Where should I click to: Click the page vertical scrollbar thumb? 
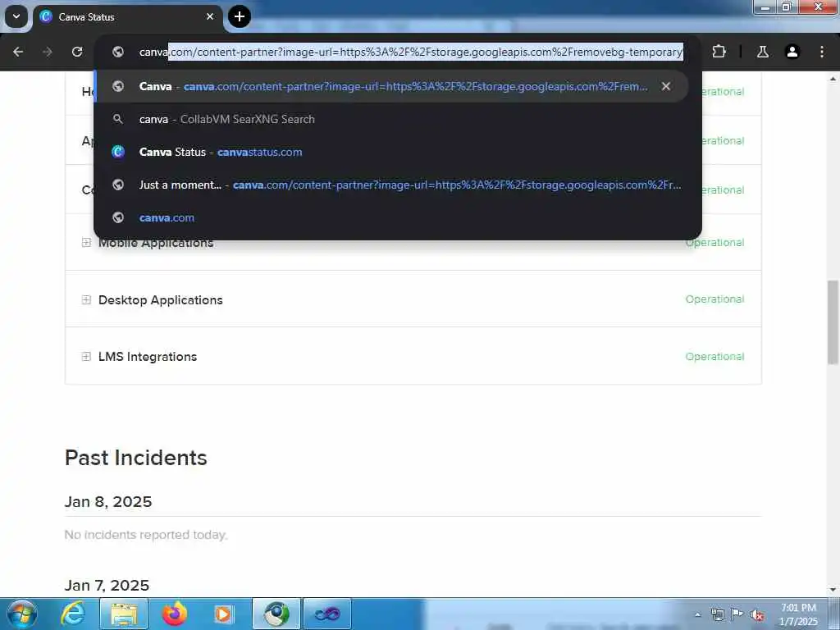click(833, 322)
